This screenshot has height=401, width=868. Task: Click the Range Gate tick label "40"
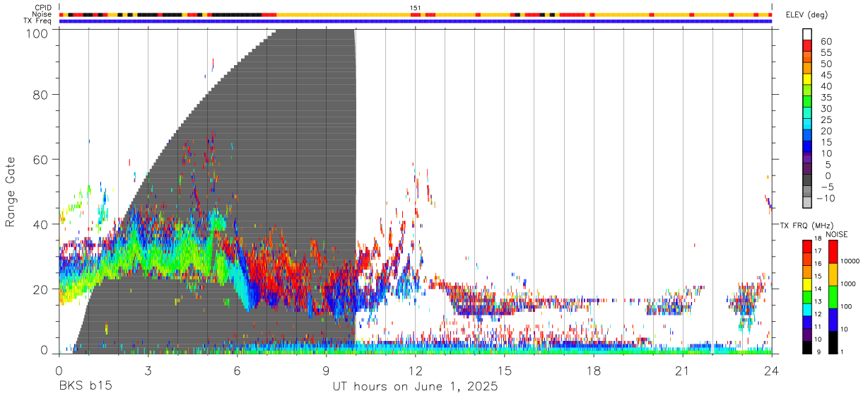tap(41, 224)
